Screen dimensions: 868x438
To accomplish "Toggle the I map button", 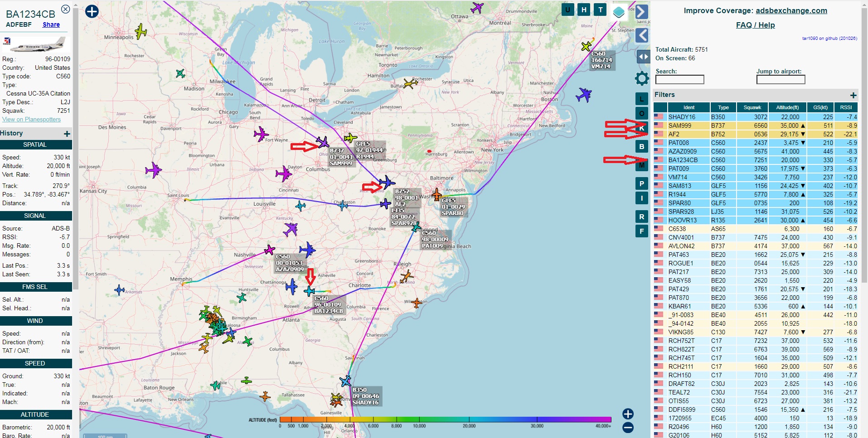I will point(641,198).
